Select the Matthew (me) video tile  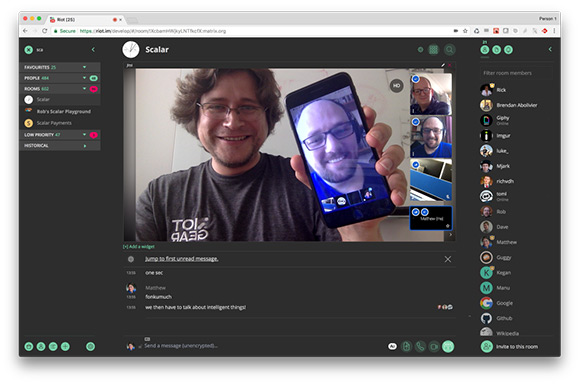pyautogui.click(x=431, y=218)
